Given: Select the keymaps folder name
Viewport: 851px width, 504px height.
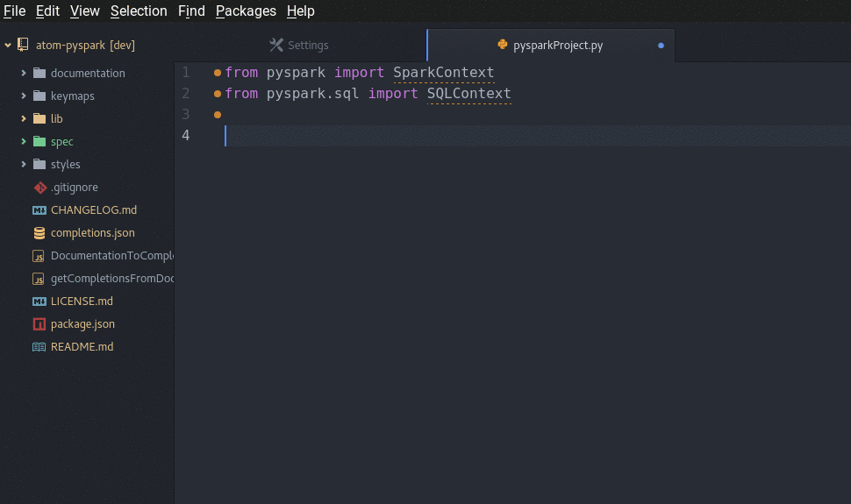Looking at the screenshot, I should 73,96.
